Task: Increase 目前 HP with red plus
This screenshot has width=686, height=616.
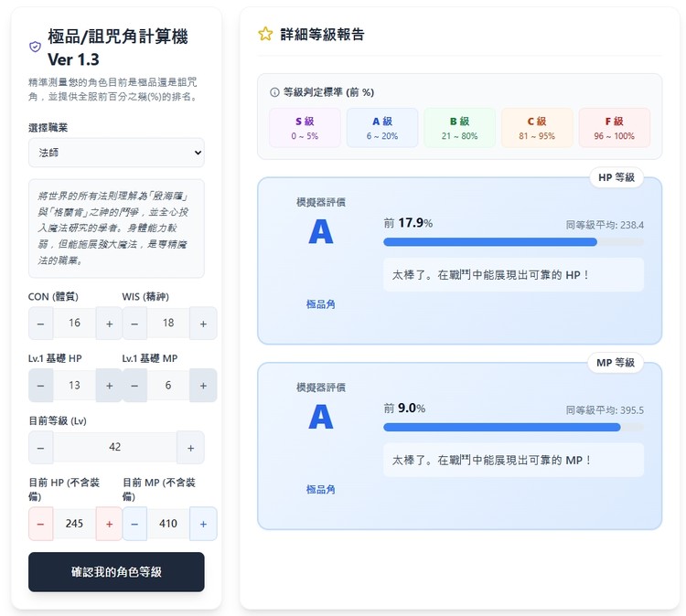Action: point(110,524)
